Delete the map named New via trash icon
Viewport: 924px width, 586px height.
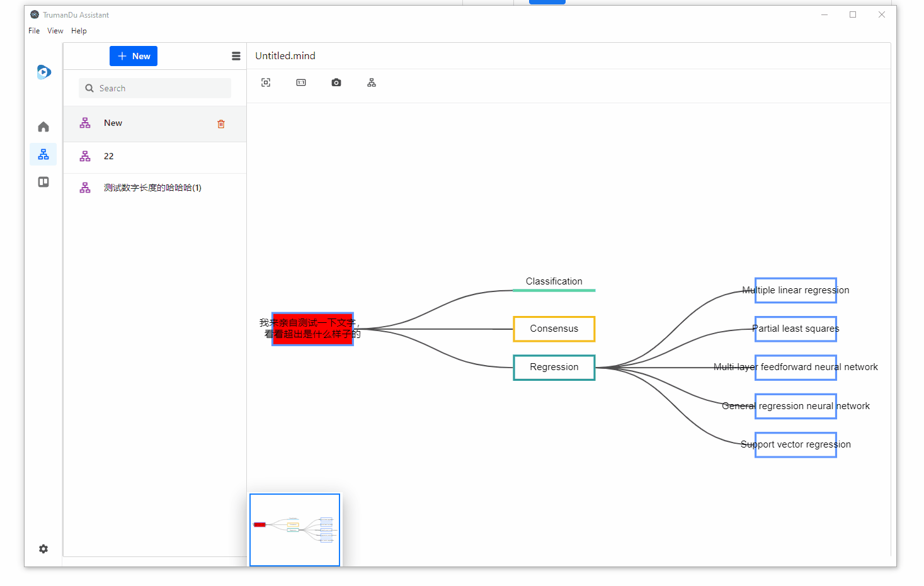tap(221, 123)
